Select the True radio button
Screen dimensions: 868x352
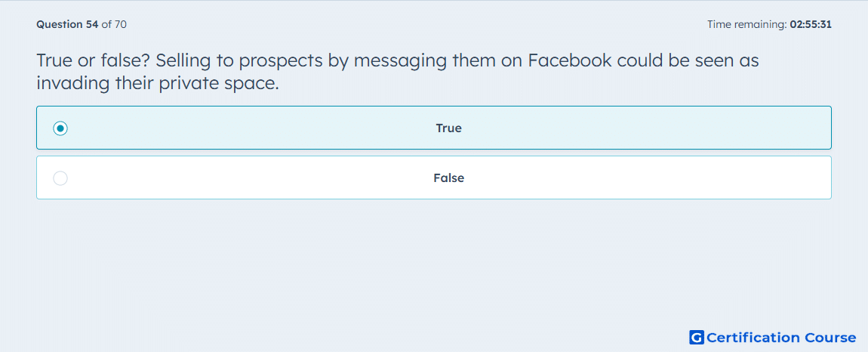pyautogui.click(x=60, y=128)
